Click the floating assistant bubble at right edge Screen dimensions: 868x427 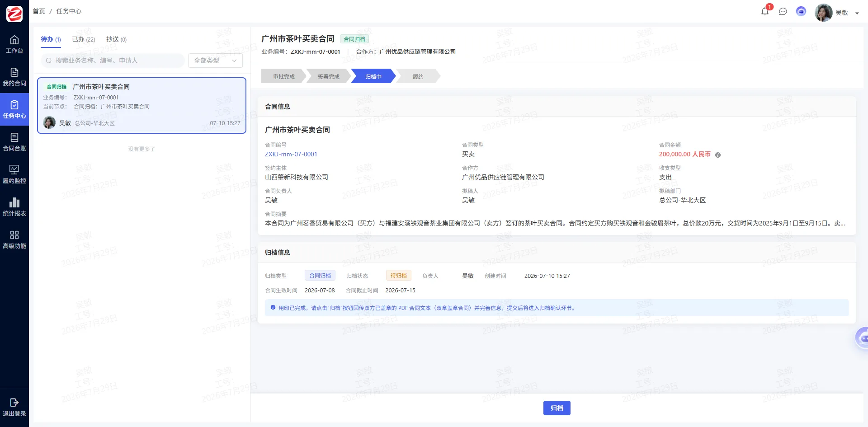click(862, 338)
